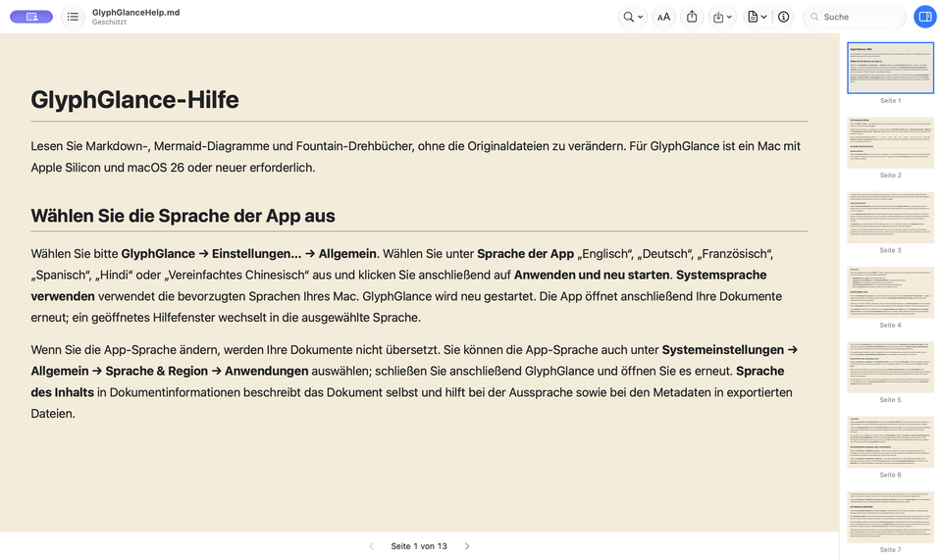Select the Seite 3 thumbnail
This screenshot has width=942, height=560.
890,218
